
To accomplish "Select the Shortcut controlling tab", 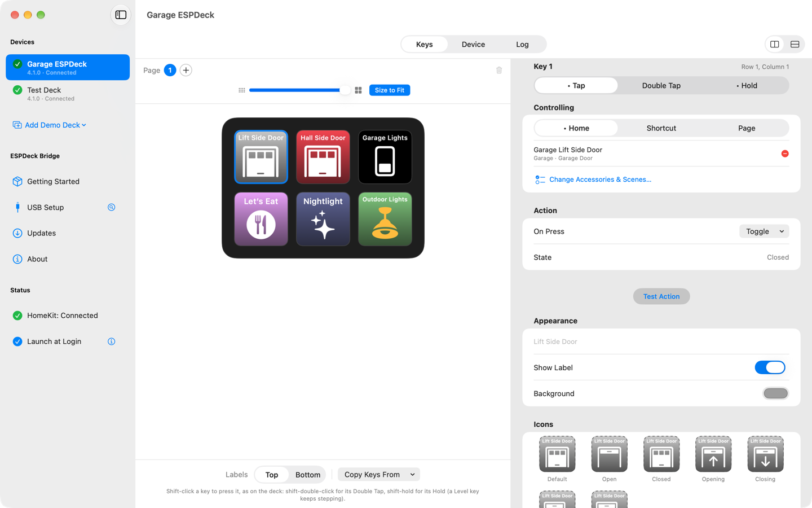I will (x=661, y=128).
